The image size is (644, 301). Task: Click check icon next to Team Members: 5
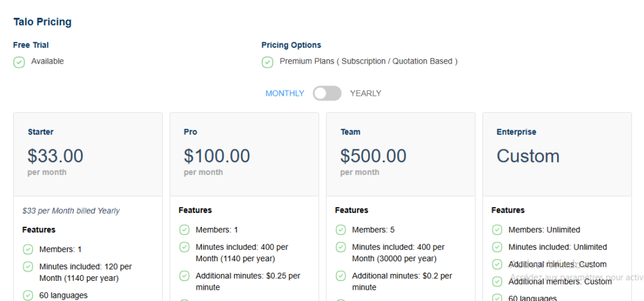click(x=341, y=230)
